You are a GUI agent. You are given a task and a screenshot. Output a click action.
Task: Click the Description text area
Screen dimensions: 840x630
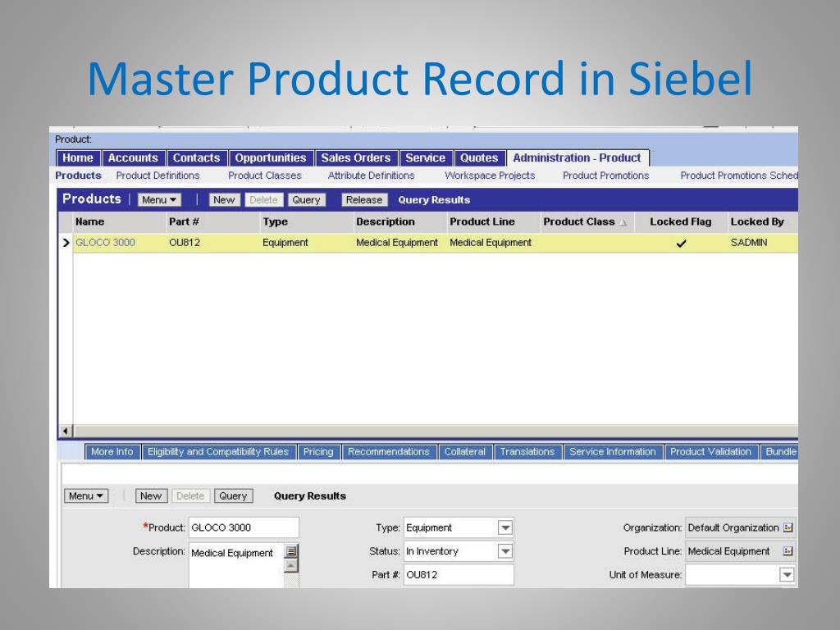click(x=235, y=565)
